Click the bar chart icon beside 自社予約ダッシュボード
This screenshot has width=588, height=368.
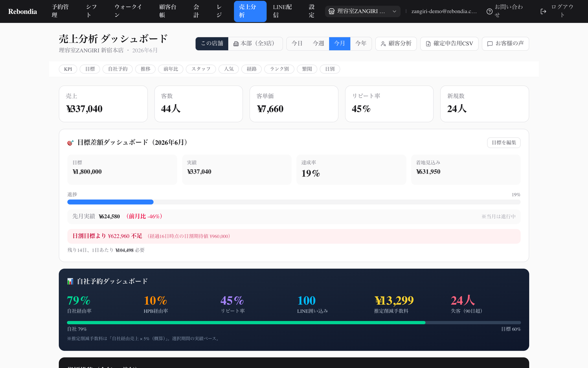point(70,282)
